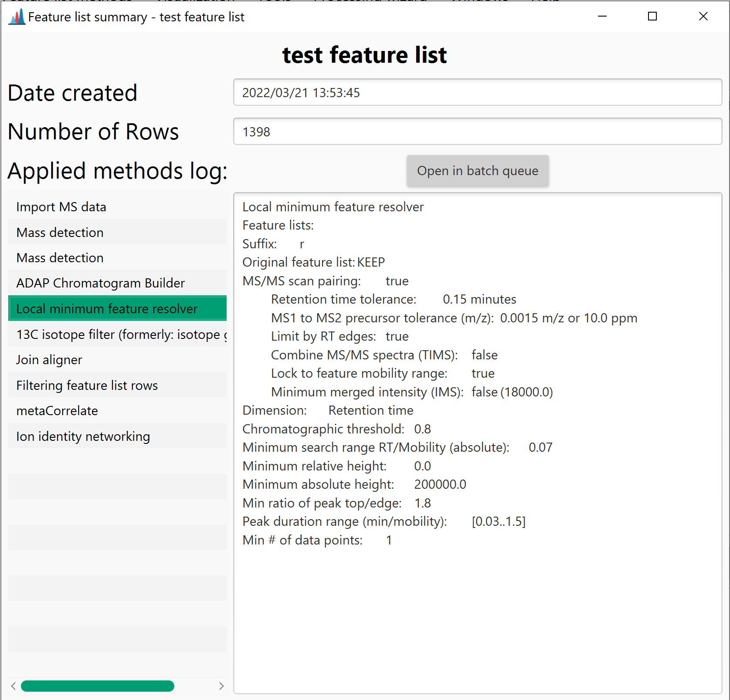This screenshot has width=730, height=700.
Task: Select the "Filtering feature list rows" step
Action: 87,385
